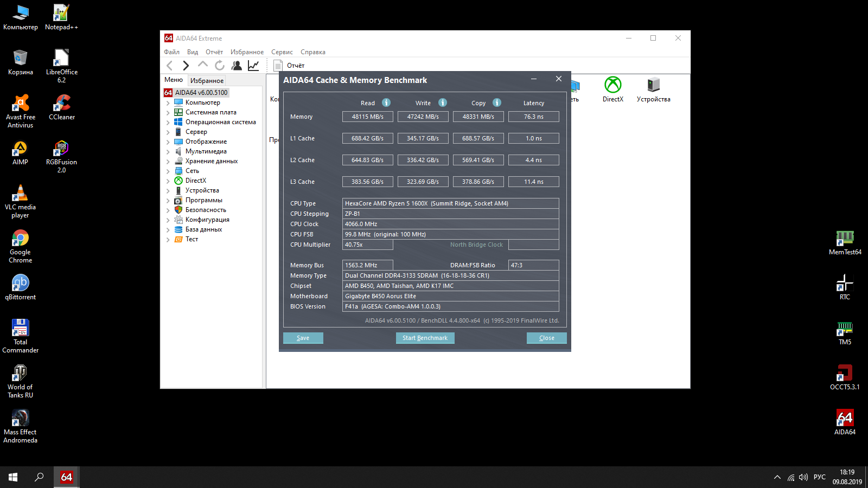Viewport: 868px width, 488px height.
Task: Click the CPU Clock field 4066.0 MHz
Action: (451, 224)
